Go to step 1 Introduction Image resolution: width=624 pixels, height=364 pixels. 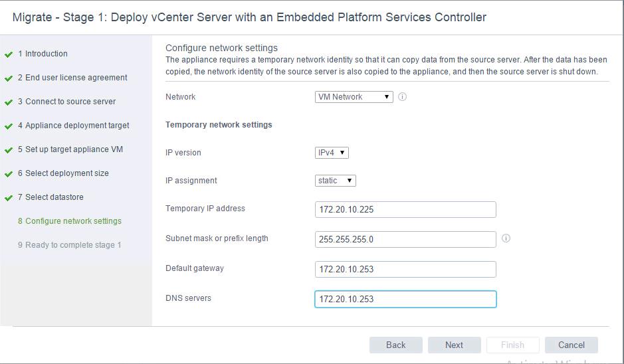pyautogui.click(x=43, y=54)
